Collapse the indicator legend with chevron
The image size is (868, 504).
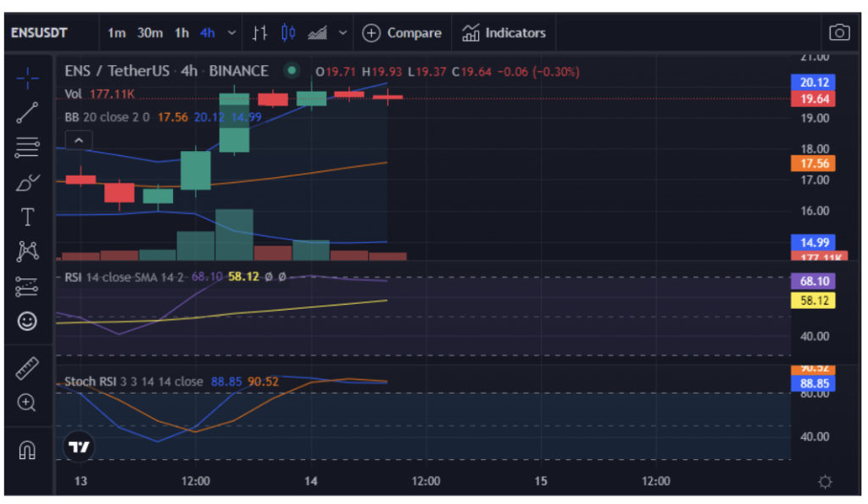(x=79, y=141)
